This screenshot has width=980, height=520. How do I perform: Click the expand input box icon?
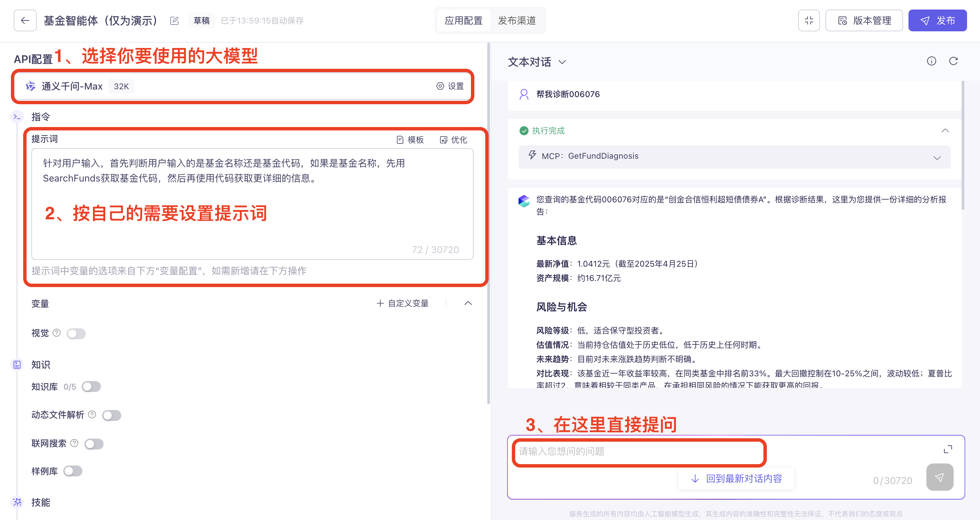pos(948,449)
